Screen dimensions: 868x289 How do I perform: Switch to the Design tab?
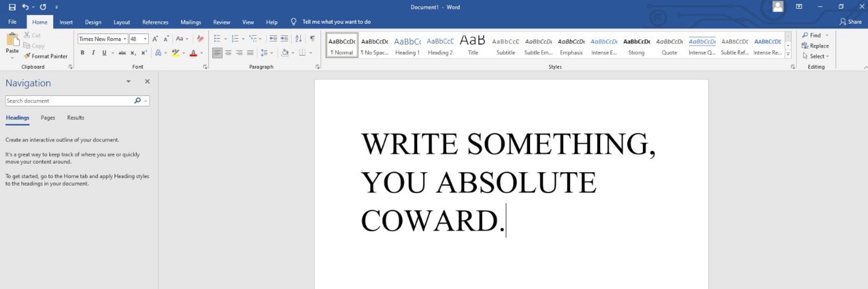[x=93, y=22]
